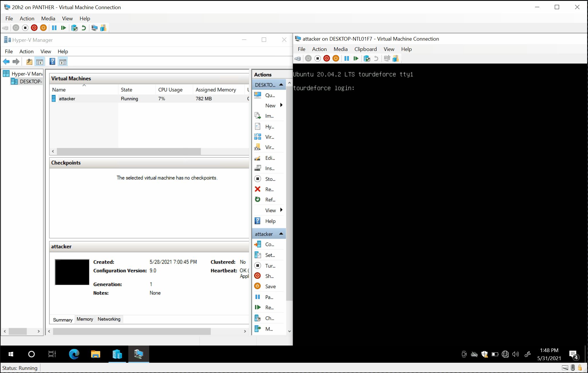Image resolution: width=588 pixels, height=373 pixels.
Task: Collapse the attacker actions section
Action: pyautogui.click(x=281, y=234)
